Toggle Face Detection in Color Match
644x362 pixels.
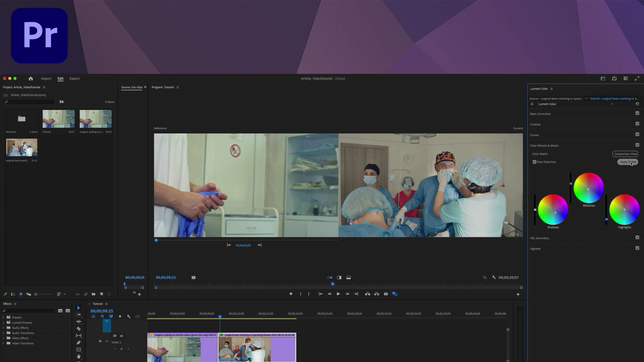point(535,162)
